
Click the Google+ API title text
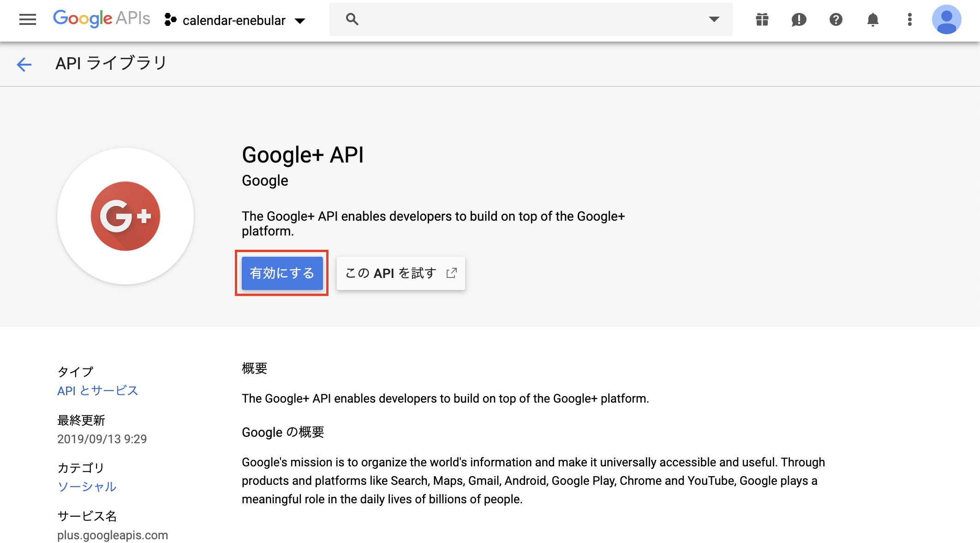tap(303, 155)
